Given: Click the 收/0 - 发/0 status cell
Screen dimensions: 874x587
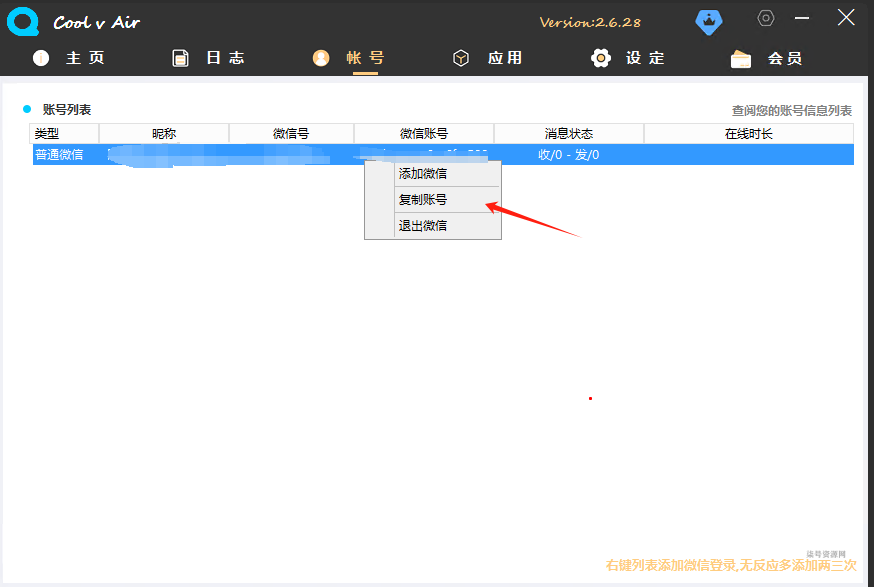Looking at the screenshot, I should tap(569, 154).
